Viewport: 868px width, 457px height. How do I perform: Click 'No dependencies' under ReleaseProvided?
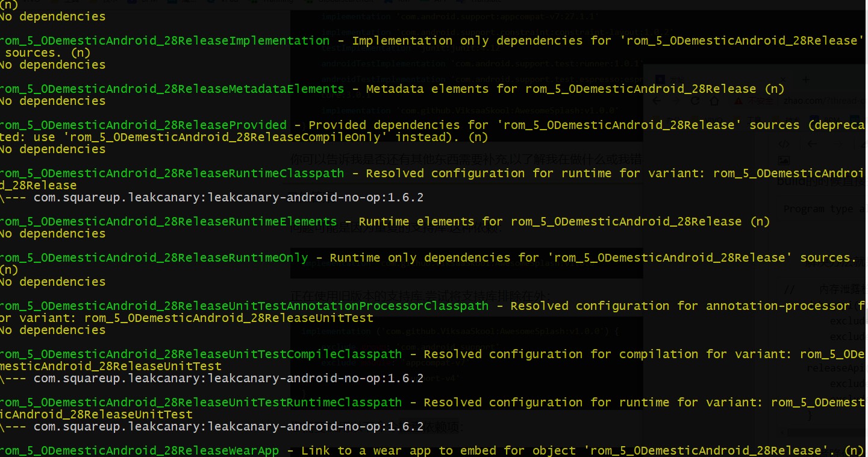52,150
